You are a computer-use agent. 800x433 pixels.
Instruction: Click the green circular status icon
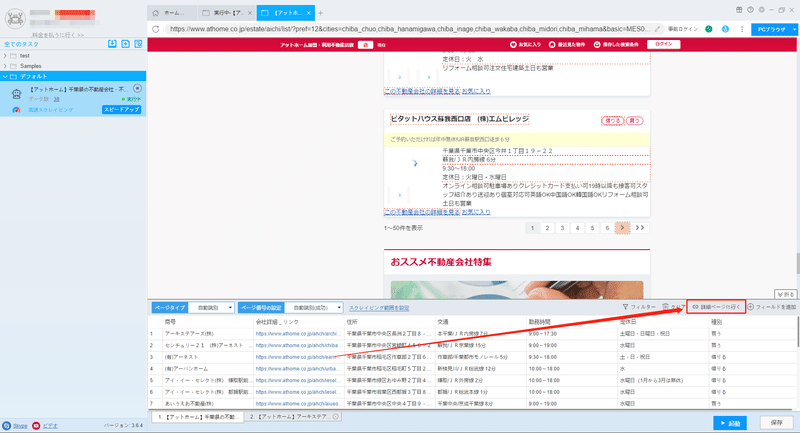coord(709,29)
